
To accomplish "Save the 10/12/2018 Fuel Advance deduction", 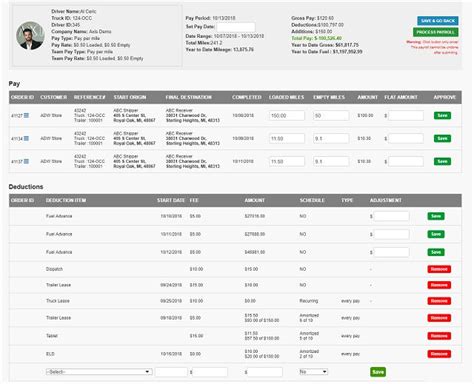I will [x=436, y=252].
